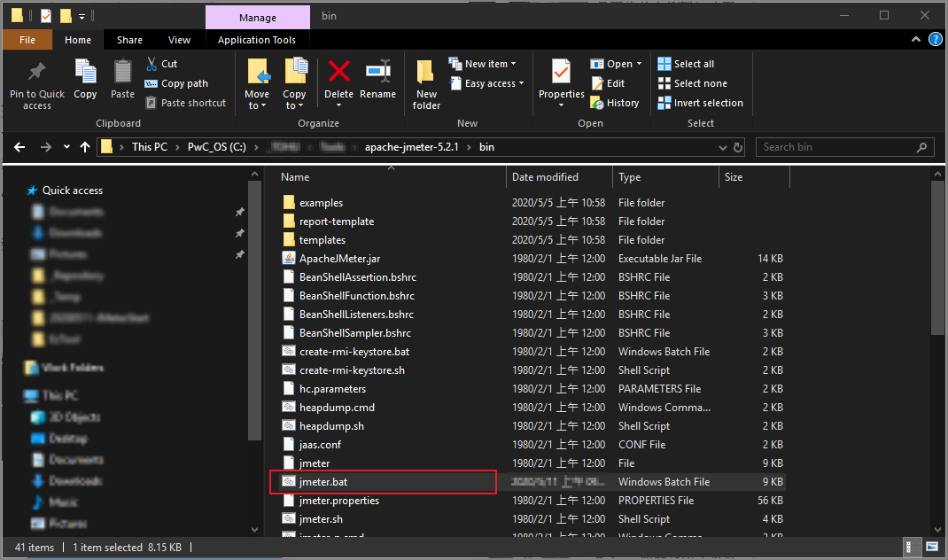The height and width of the screenshot is (560, 948).
Task: Click the Invert selection button
Action: (700, 102)
